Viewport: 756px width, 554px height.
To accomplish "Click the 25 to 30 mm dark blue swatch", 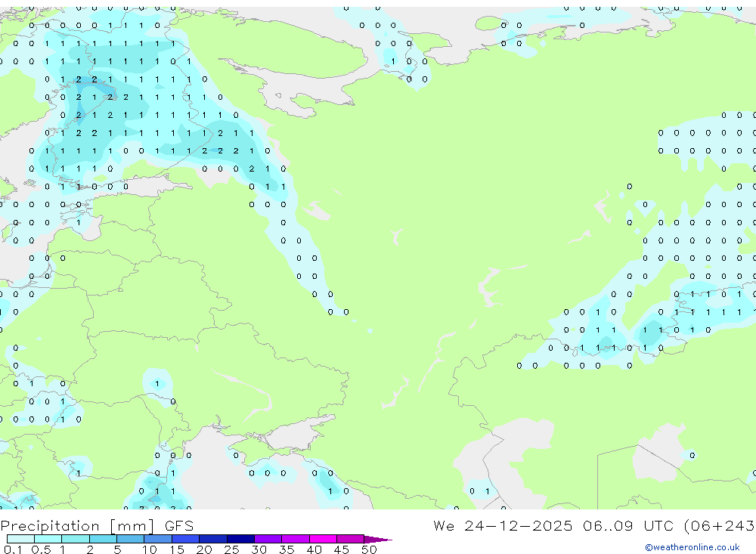I will tap(240, 539).
